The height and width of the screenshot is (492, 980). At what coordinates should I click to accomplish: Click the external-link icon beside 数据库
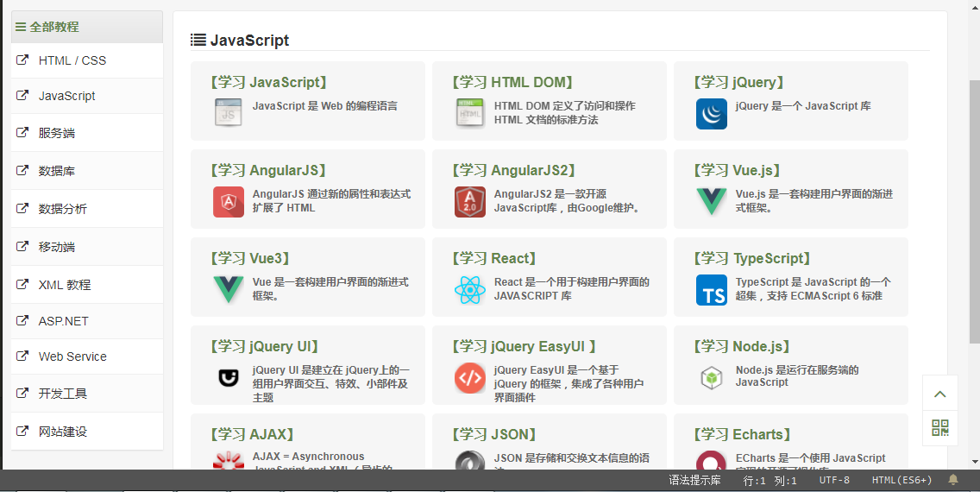point(22,170)
